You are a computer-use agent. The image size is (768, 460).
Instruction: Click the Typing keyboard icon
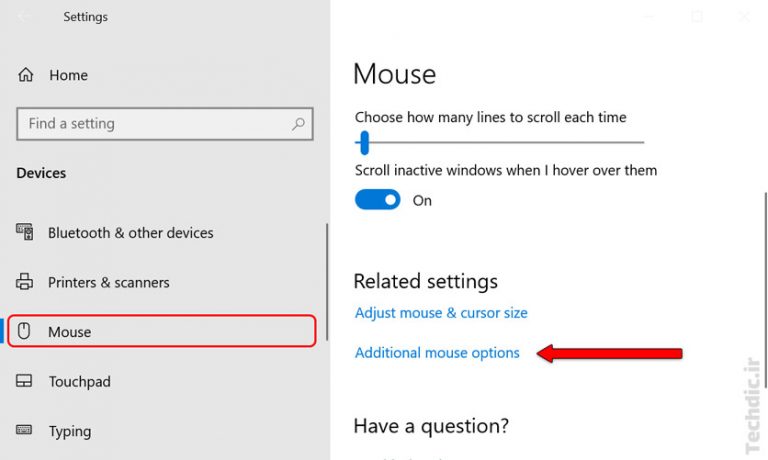(26, 431)
